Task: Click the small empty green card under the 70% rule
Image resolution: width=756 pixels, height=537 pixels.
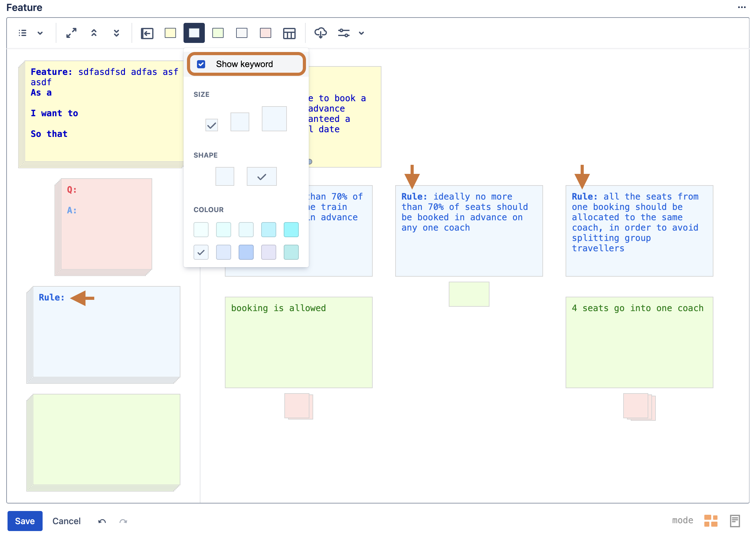Action: [x=469, y=294]
